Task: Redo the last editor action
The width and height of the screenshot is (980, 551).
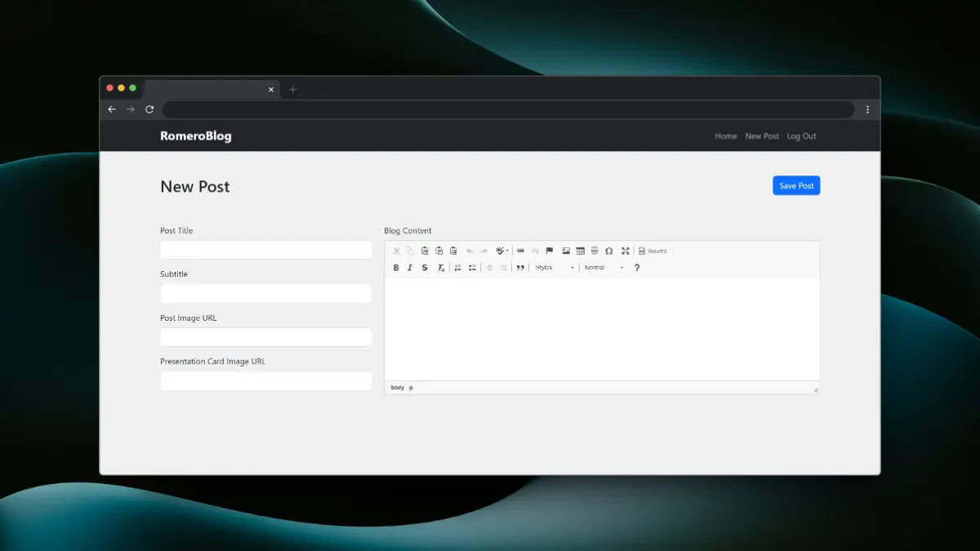Action: pyautogui.click(x=483, y=251)
